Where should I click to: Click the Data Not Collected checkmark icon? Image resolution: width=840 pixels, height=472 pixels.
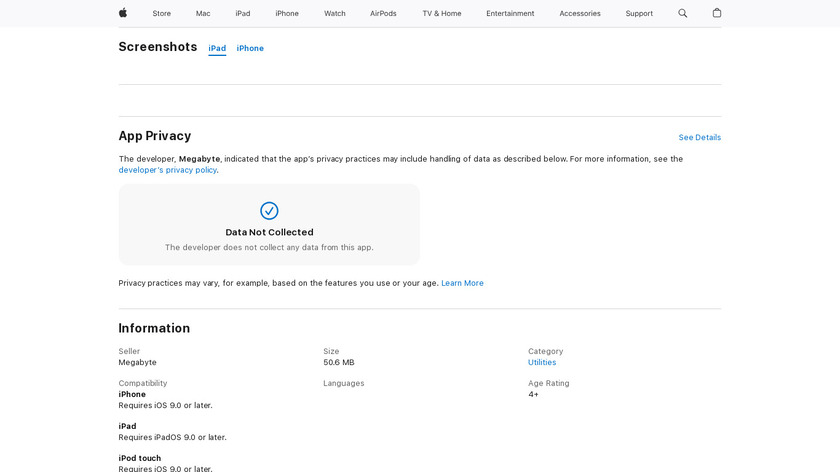[x=269, y=211]
